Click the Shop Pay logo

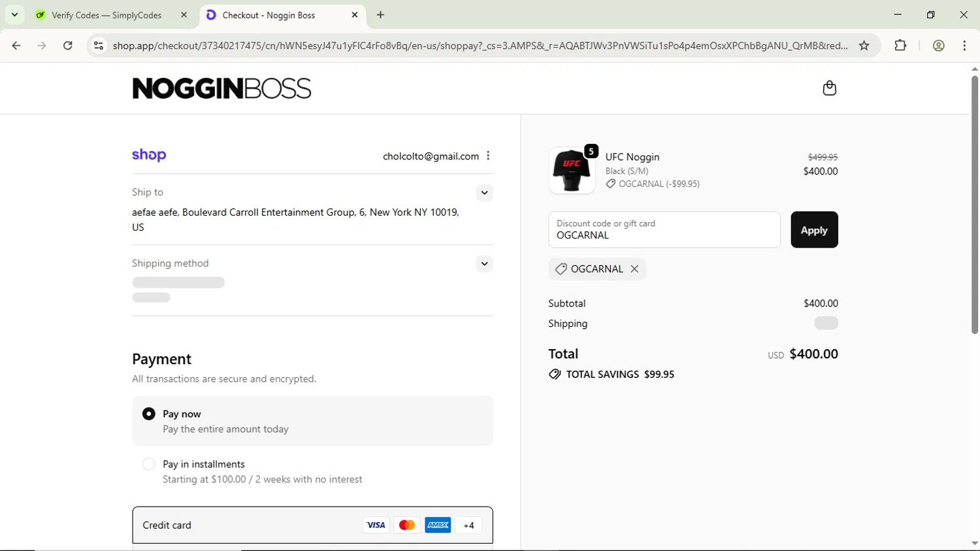coord(149,155)
